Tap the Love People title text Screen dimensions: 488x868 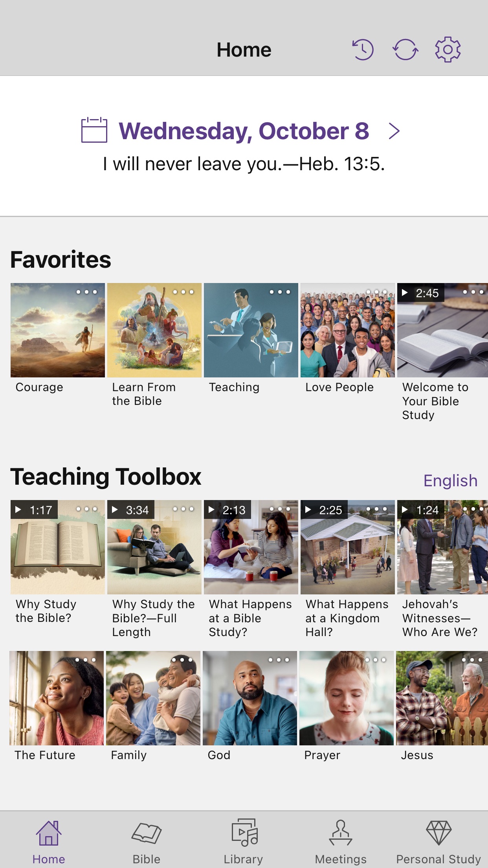coord(339,388)
